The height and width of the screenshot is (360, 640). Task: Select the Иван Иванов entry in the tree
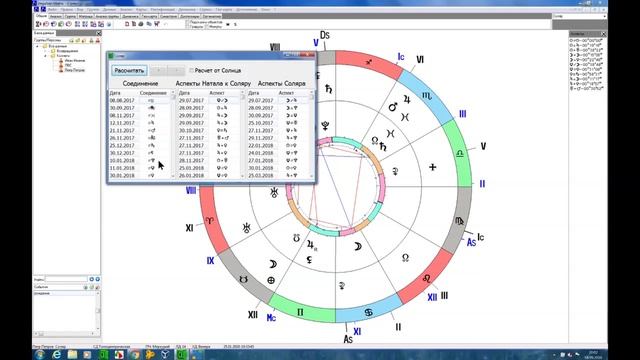point(75,60)
